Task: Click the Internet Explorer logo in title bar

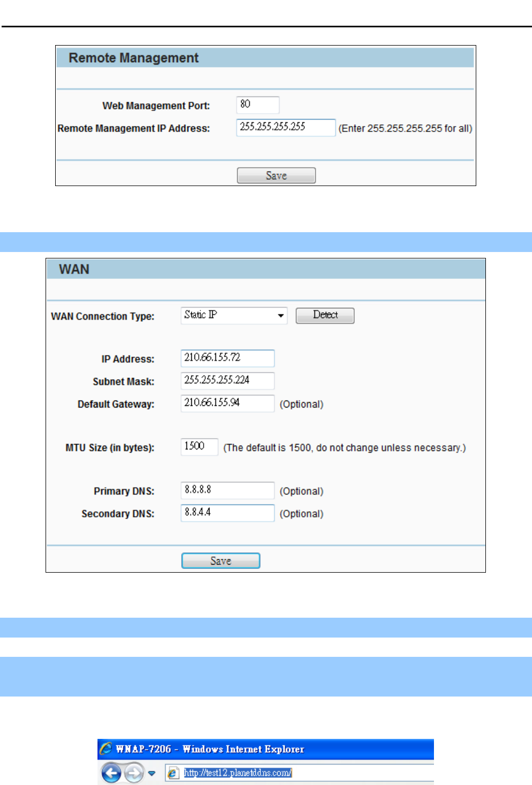Action: (106, 749)
